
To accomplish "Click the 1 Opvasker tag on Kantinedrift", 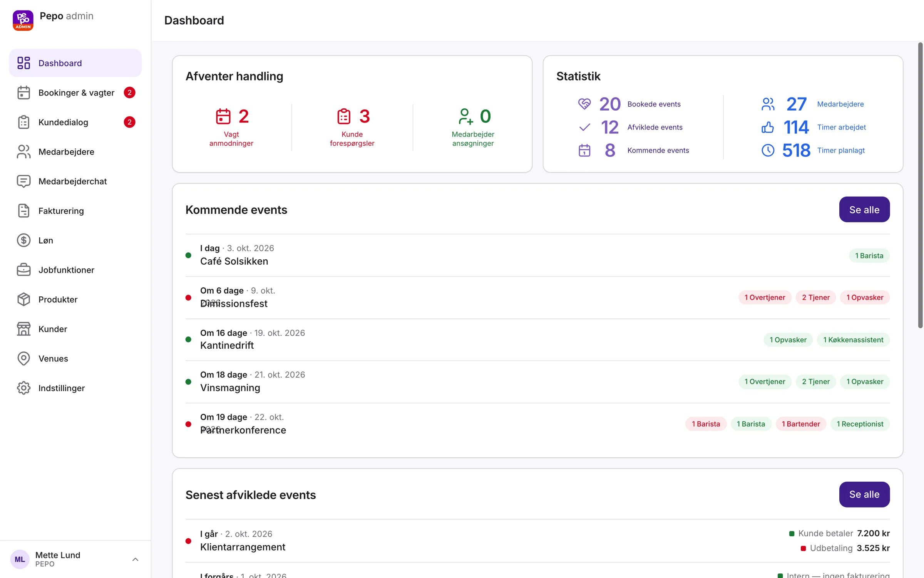I will [x=788, y=340].
